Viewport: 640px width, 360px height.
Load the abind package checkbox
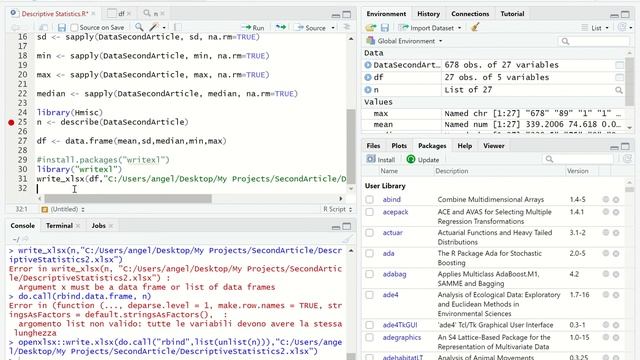point(369,200)
